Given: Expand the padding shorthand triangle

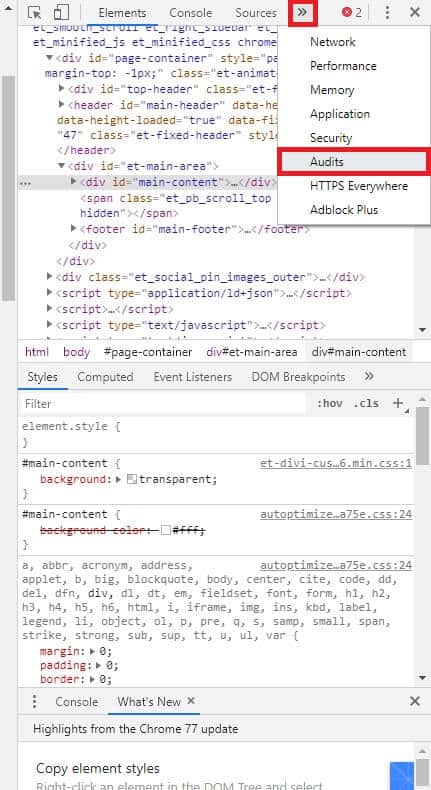Looking at the screenshot, I should pyautogui.click(x=99, y=666).
